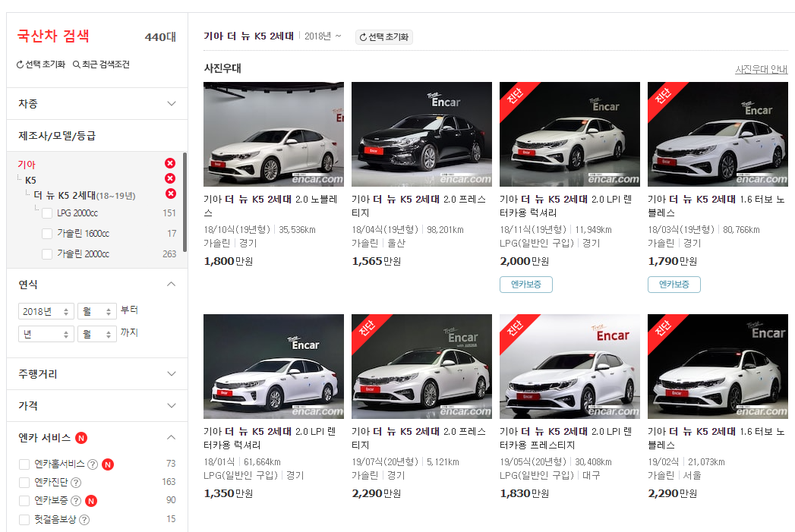Screen dimensions: 795x532
Task: Check the 가솔린 2000cc option
Action: pos(47,253)
